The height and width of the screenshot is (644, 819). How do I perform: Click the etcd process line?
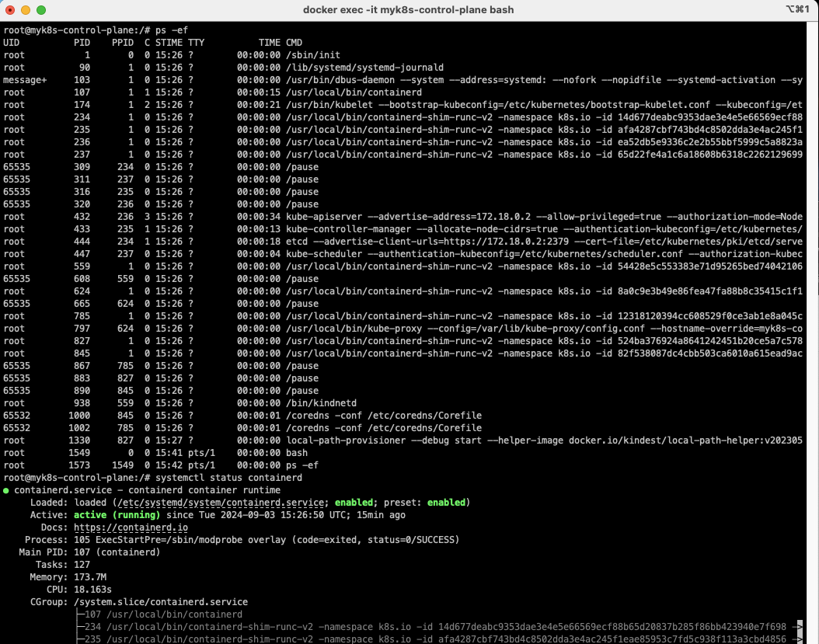403,242
